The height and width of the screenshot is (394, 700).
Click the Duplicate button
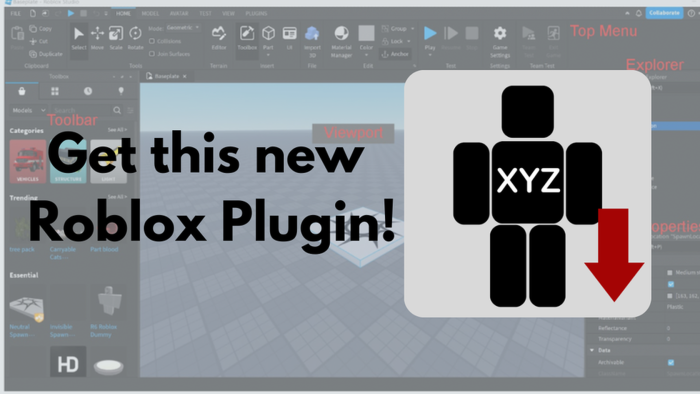(x=46, y=54)
